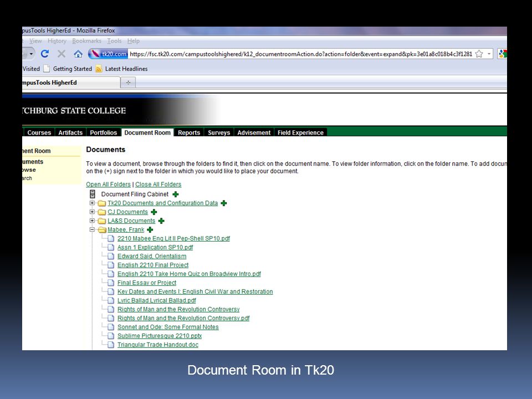Open the View menu
This screenshot has height=399, width=532.
(x=35, y=41)
